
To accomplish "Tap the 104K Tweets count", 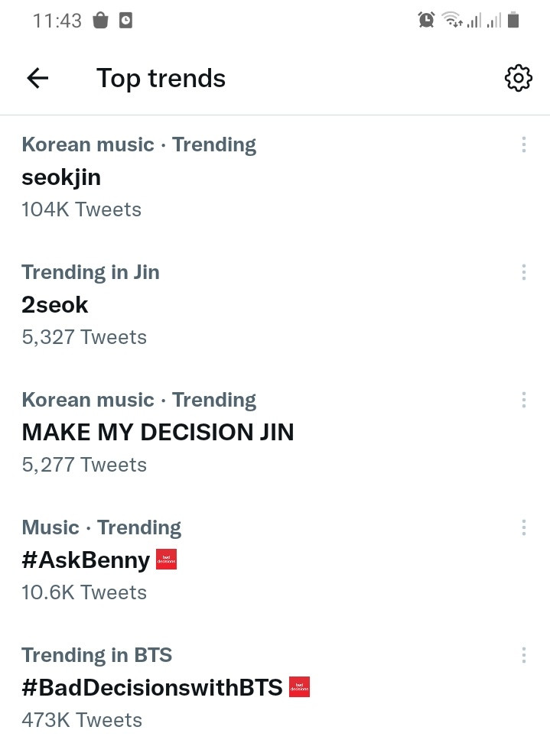I will pyautogui.click(x=82, y=209).
